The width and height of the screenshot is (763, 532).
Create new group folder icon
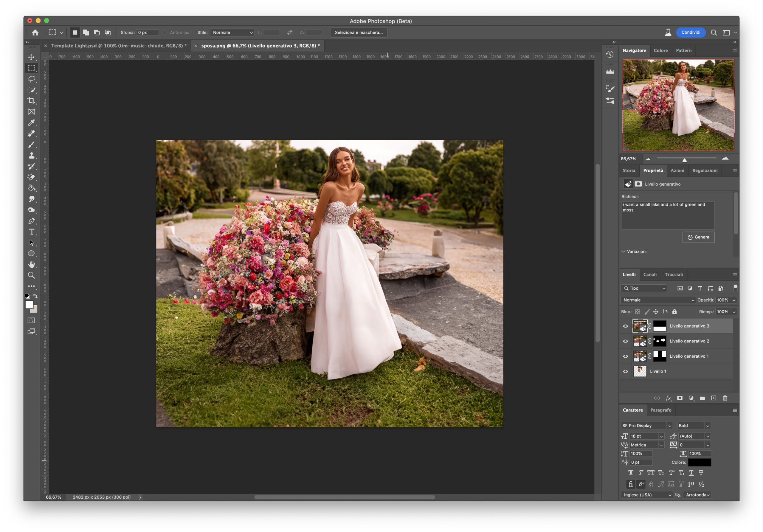(702, 398)
